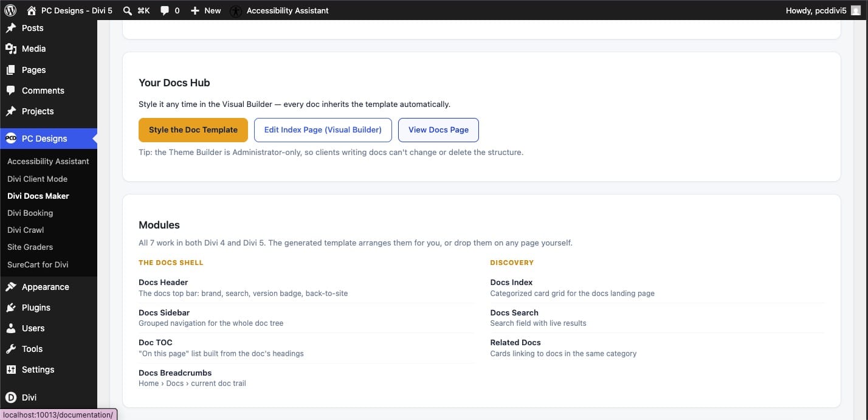The height and width of the screenshot is (420, 868).
Task: Click the user avatar beside Howdy
Action: [855, 10]
